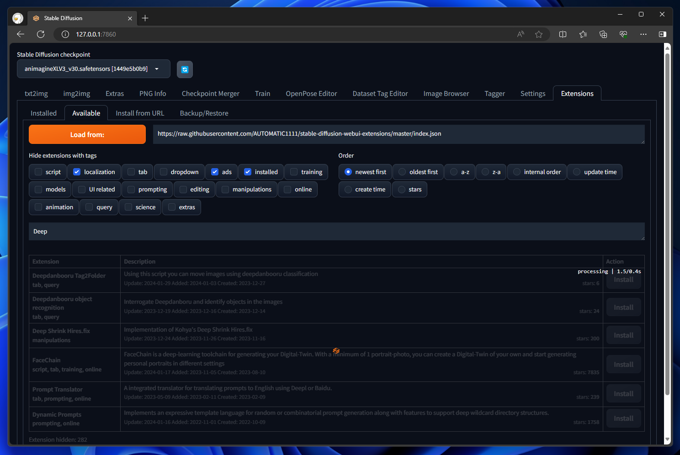680x455 pixels.
Task: Toggle the models tag checkbox
Action: [38, 190]
